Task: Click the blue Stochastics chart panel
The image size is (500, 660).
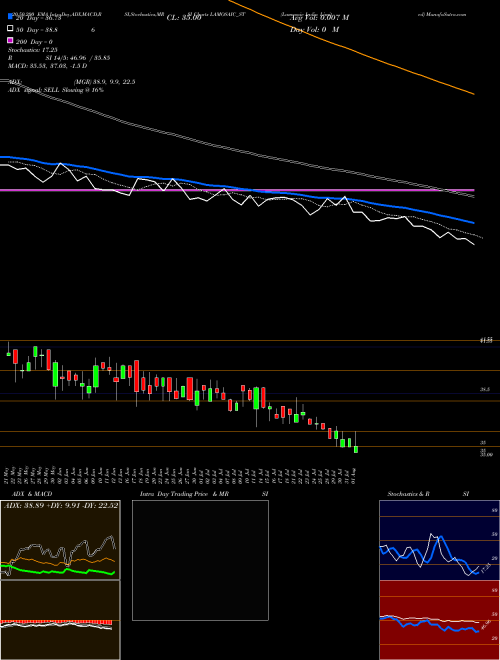Action: point(439,540)
